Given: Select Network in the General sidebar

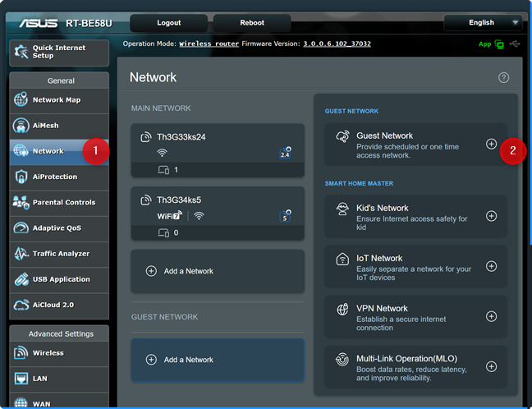Looking at the screenshot, I should coord(59,151).
